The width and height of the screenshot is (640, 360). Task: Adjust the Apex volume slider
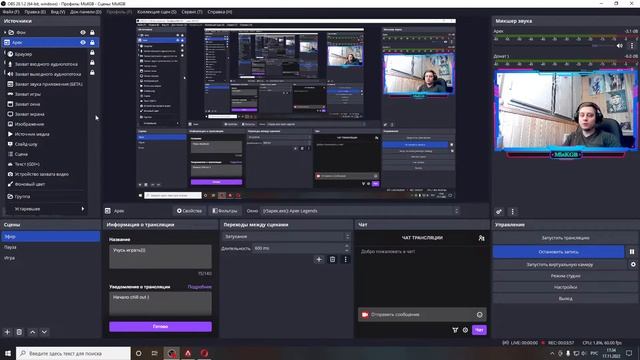click(x=553, y=46)
